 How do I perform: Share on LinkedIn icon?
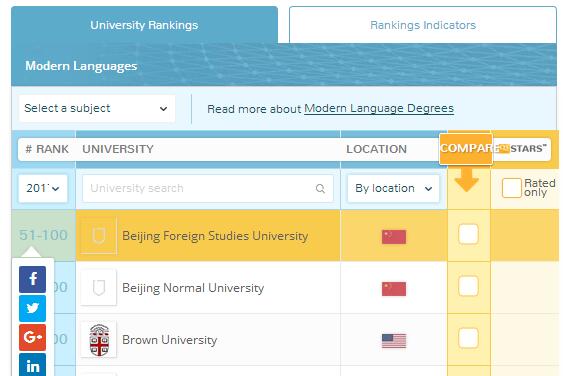tap(33, 365)
